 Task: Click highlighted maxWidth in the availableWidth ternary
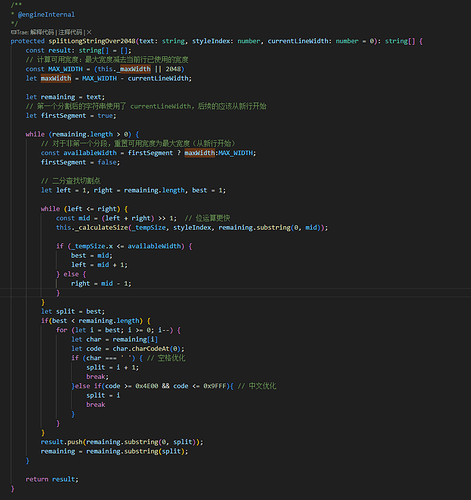(200, 153)
